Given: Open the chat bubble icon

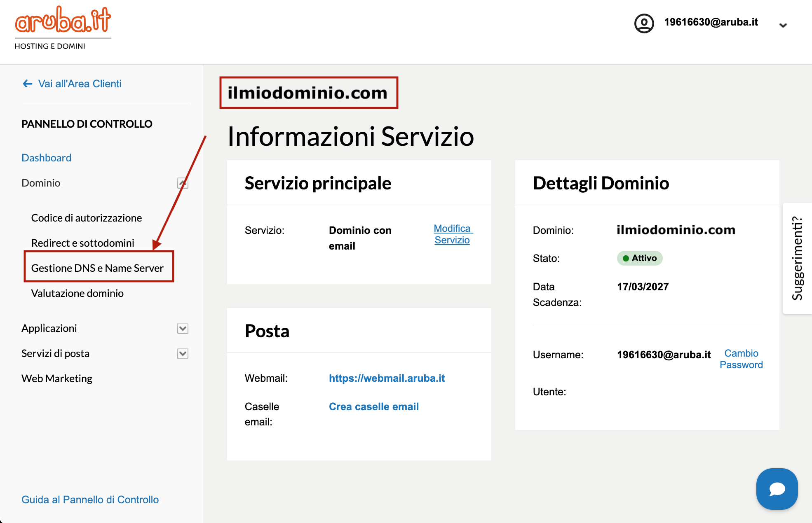Looking at the screenshot, I should [777, 489].
